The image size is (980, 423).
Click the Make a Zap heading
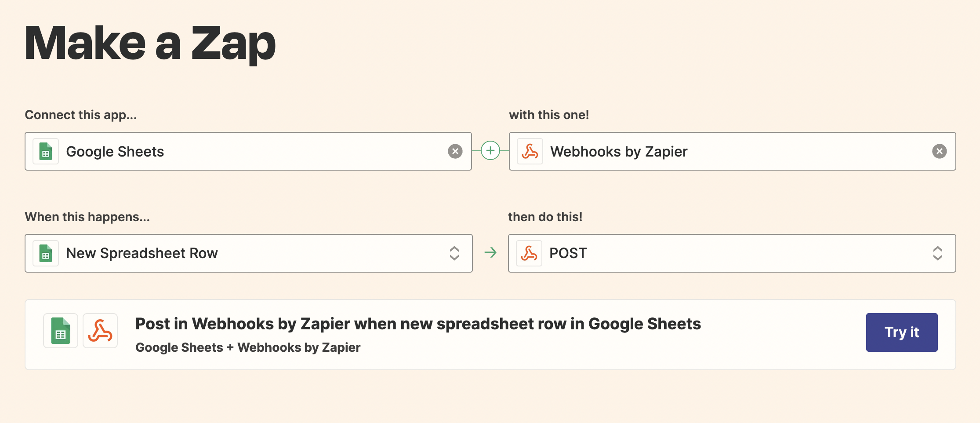[150, 43]
